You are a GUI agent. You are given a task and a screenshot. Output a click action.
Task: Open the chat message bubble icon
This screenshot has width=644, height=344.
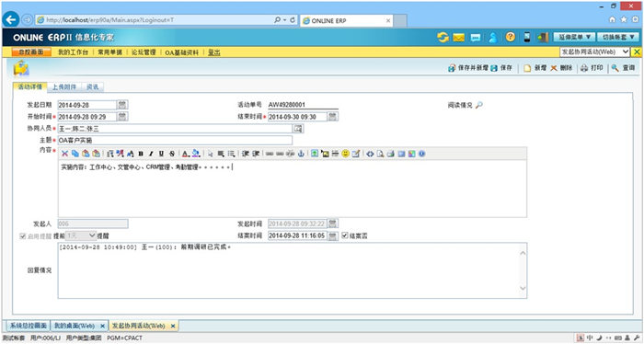[x=476, y=38]
